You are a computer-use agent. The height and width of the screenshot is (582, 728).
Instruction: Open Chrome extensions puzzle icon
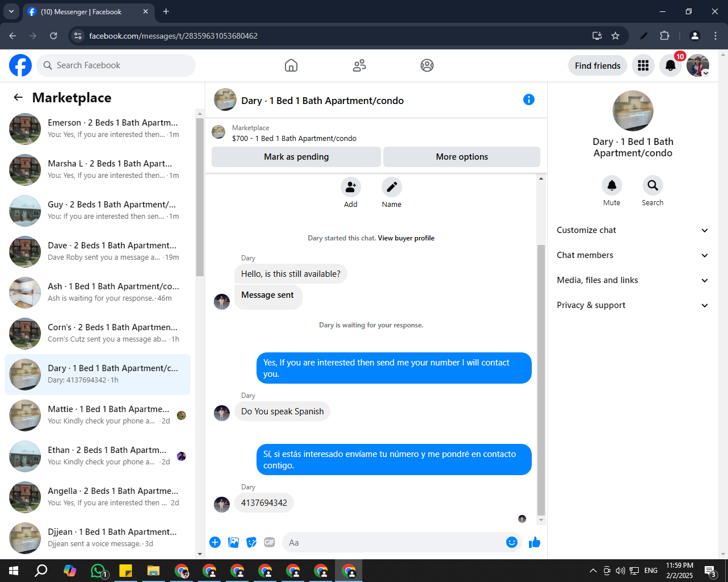coord(664,36)
